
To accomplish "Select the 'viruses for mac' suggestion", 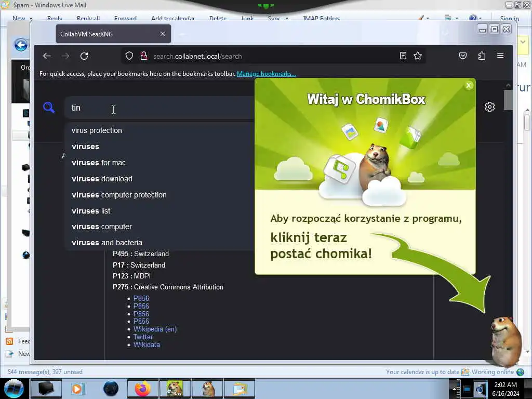I will 98,163.
